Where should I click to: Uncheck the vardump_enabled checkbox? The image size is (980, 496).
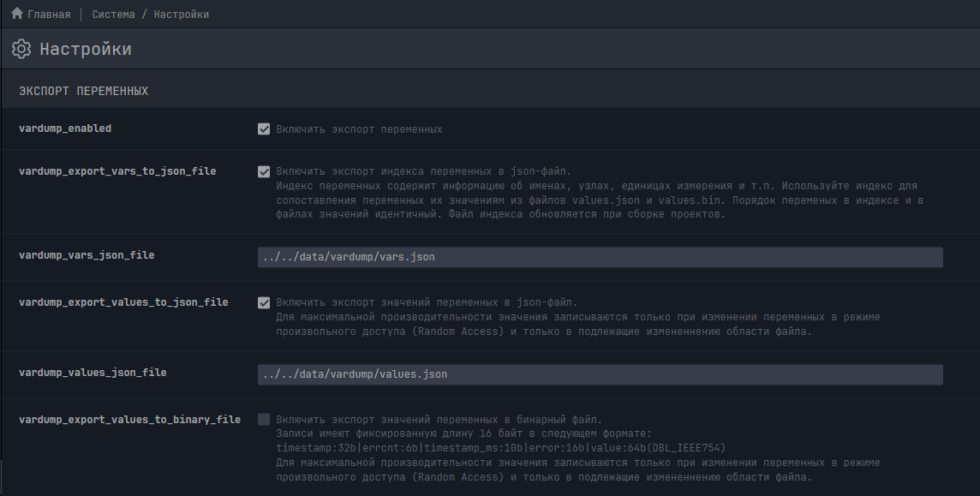point(264,129)
